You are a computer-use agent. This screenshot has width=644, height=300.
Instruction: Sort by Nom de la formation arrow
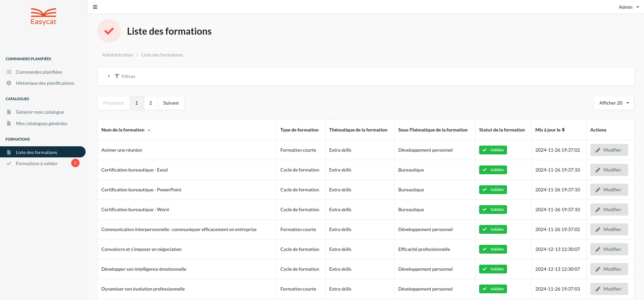coord(149,130)
